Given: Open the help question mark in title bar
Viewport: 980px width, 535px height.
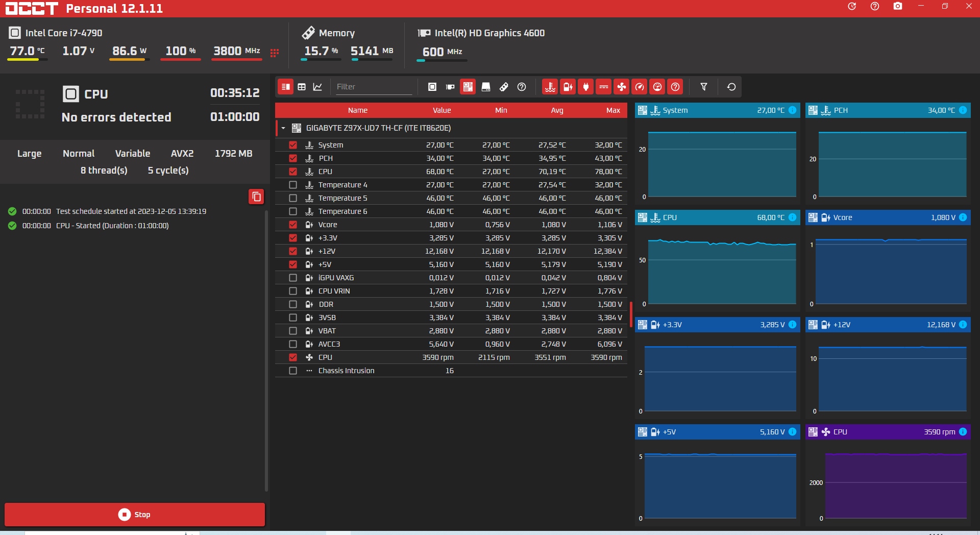Looking at the screenshot, I should click(875, 7).
